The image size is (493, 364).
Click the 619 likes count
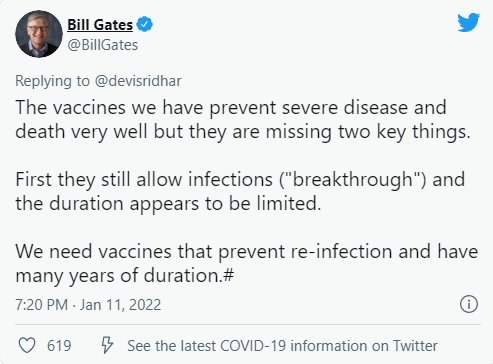59,346
